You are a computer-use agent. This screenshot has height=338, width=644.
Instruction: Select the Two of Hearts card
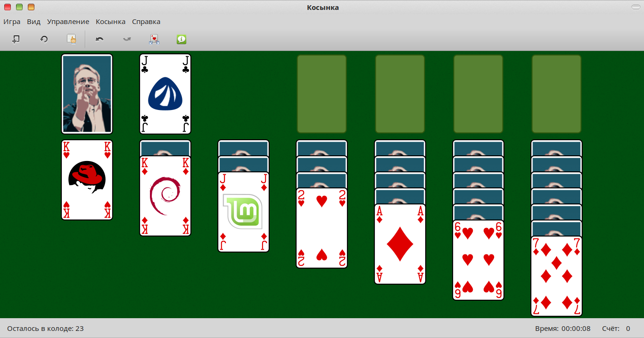[x=322, y=228]
